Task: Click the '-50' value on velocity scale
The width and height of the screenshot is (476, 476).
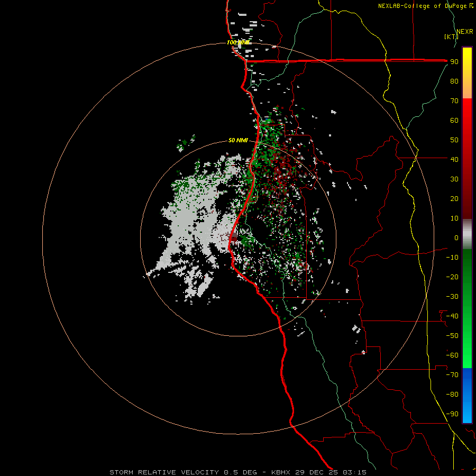Action: [x=452, y=336]
